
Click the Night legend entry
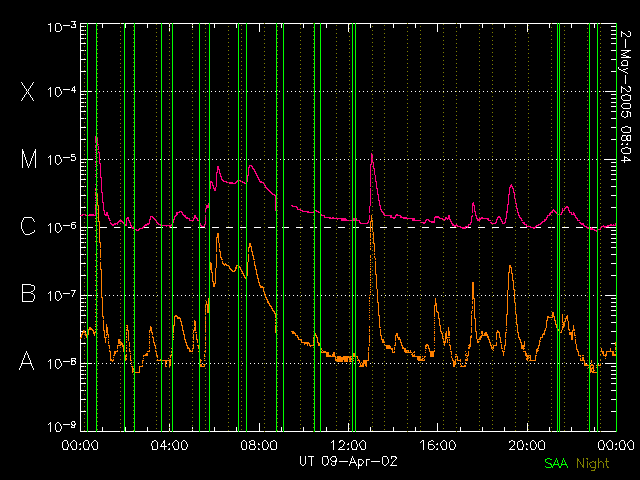[x=593, y=463]
